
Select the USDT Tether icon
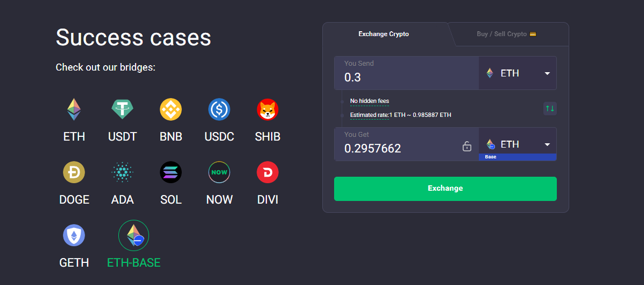(123, 109)
